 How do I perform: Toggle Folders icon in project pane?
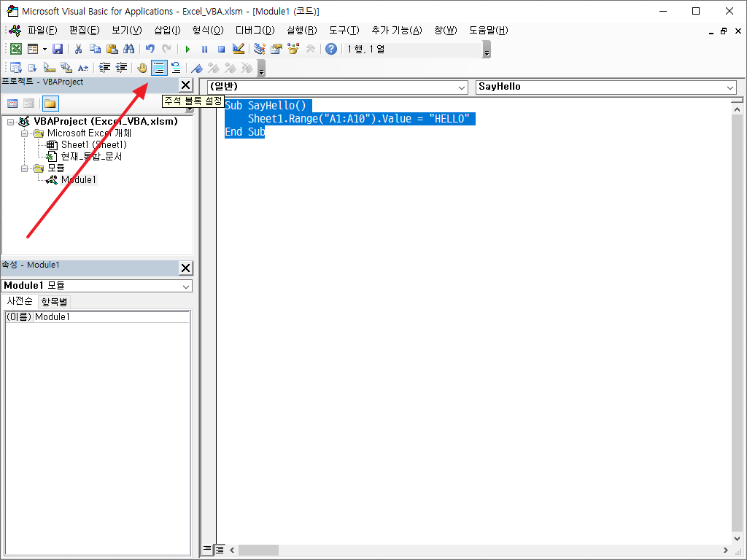(x=50, y=104)
